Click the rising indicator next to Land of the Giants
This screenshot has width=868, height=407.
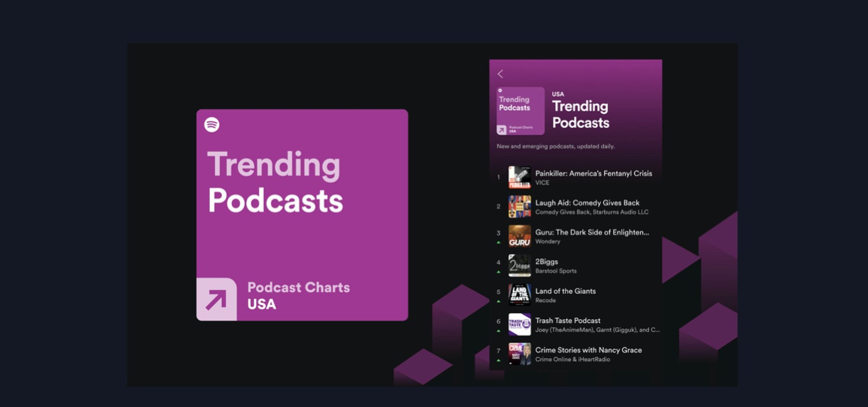click(x=498, y=301)
